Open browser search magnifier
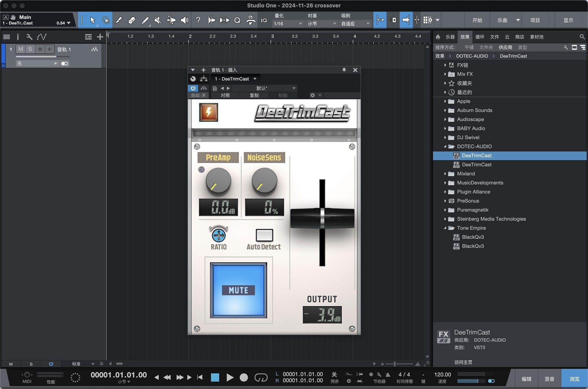This screenshot has height=389, width=588. pos(582,37)
